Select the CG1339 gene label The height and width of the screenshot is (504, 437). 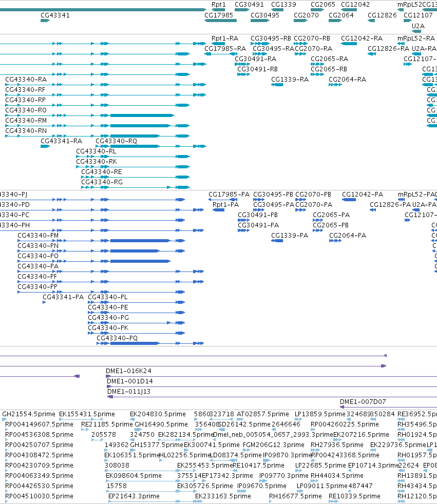(x=283, y=5)
